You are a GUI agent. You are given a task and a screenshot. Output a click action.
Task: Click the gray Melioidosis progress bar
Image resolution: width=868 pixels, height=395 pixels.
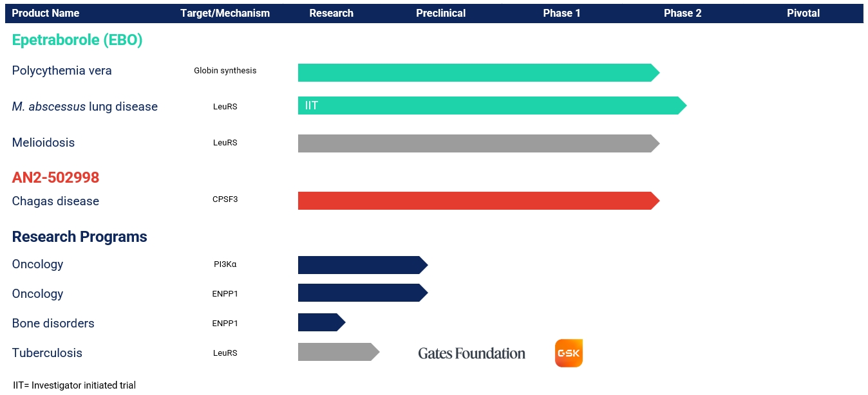pos(476,143)
